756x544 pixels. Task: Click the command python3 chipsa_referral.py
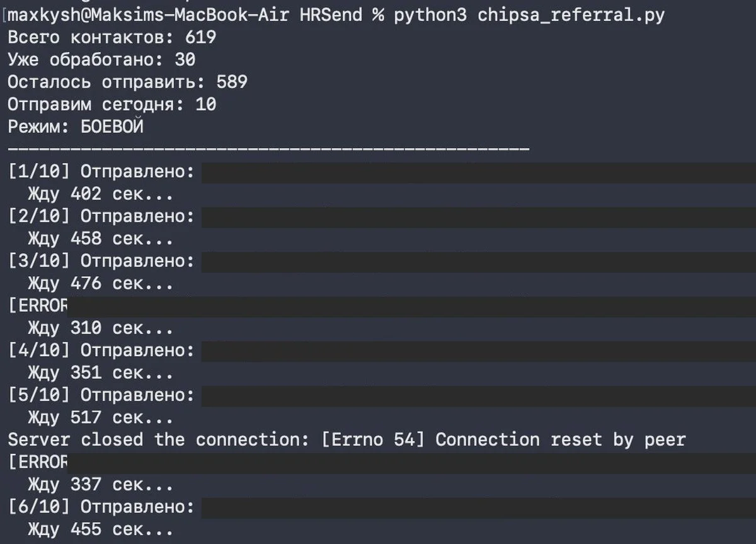[x=529, y=15]
